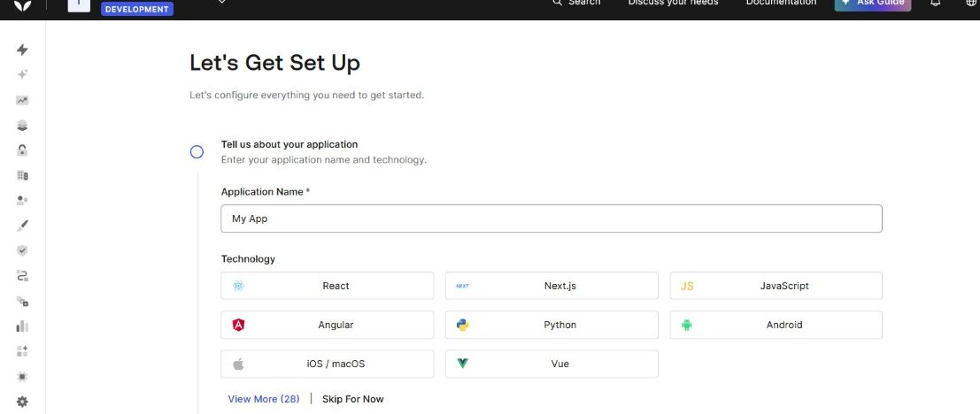Choose Python technology
Image resolution: width=980 pixels, height=414 pixels.
click(x=552, y=325)
